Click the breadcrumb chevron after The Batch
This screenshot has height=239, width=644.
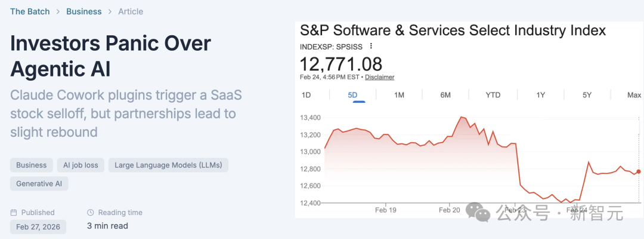click(58, 11)
